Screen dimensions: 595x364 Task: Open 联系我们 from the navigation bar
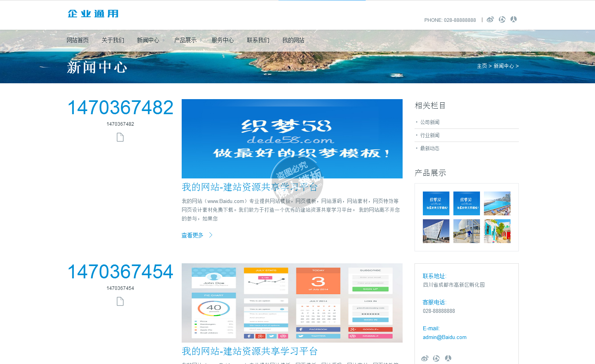pyautogui.click(x=258, y=40)
